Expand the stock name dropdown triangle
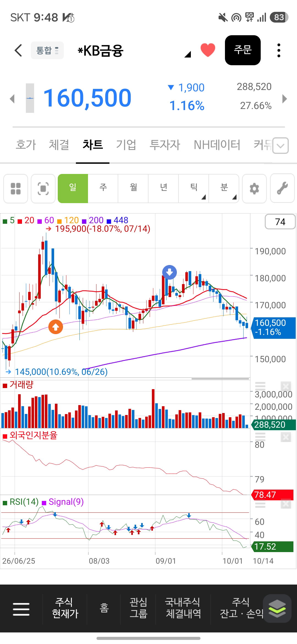297x644 pixels. [188, 54]
